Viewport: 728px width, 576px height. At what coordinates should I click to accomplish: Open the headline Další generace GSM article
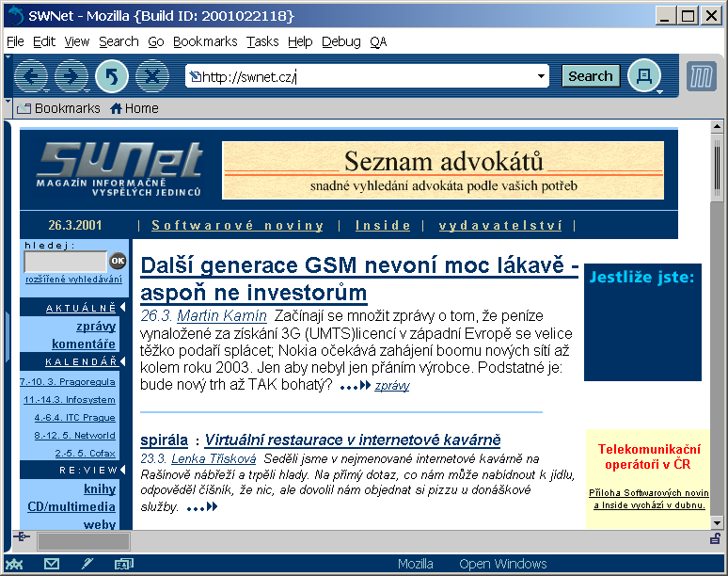(359, 279)
